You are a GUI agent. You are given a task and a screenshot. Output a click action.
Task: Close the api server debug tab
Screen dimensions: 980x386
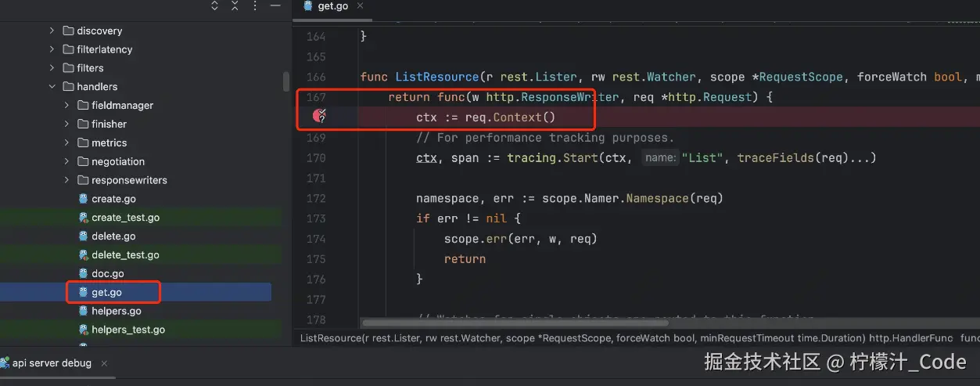[x=104, y=363]
